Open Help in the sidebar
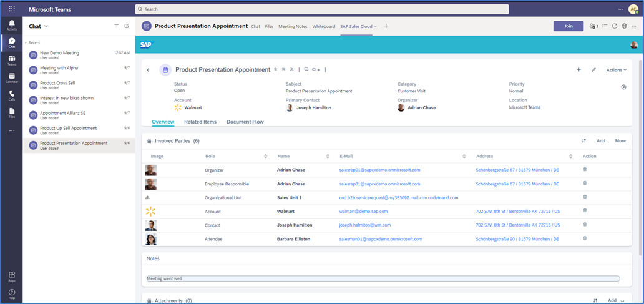Image resolution: width=644 pixels, height=304 pixels. [x=12, y=294]
